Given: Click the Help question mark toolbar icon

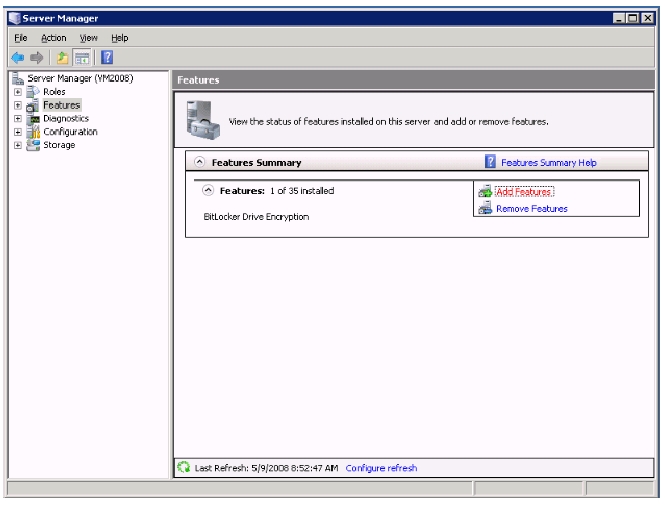Looking at the screenshot, I should tap(107, 57).
